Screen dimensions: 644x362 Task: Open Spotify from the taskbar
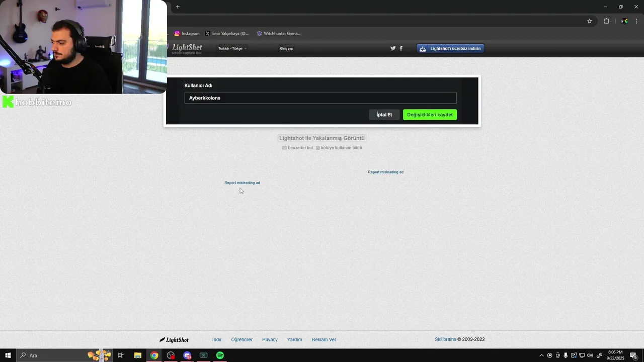tap(220, 355)
